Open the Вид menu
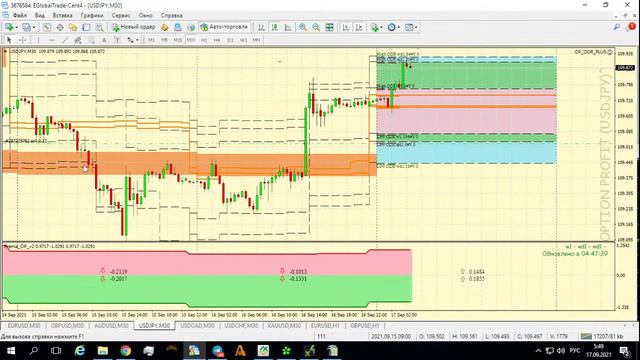Image resolution: width=640 pixels, height=360 pixels. click(40, 16)
